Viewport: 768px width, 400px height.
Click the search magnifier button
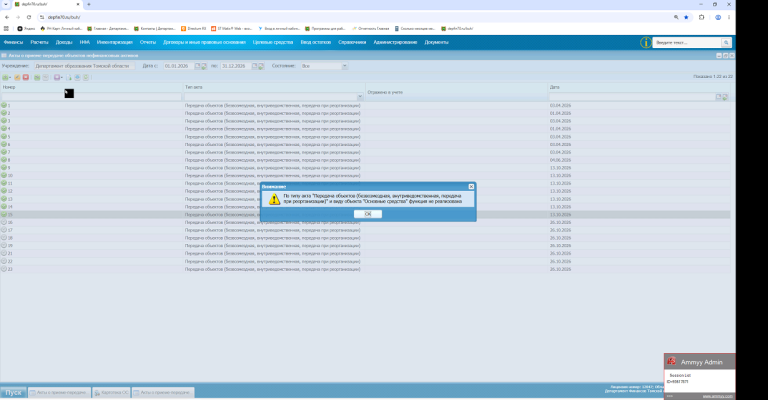[726, 43]
